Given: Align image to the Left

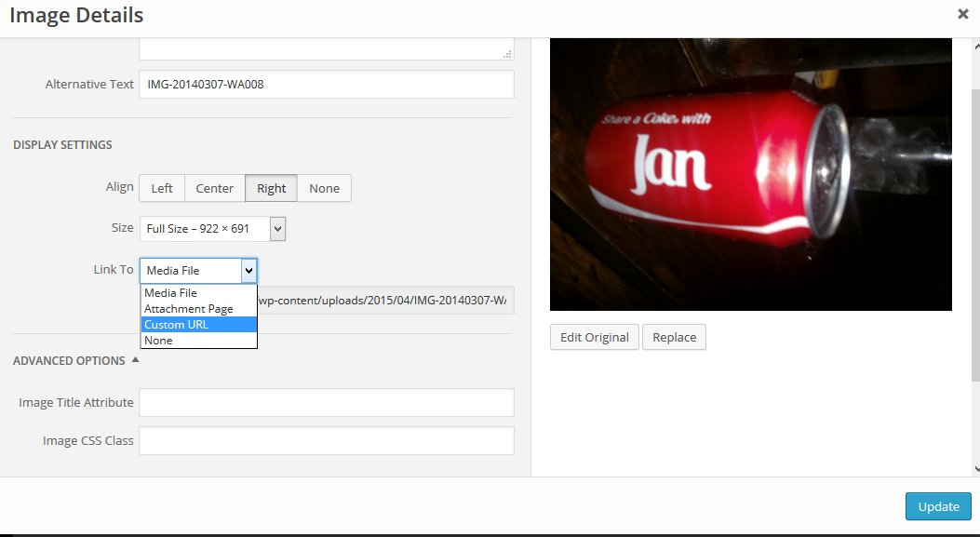Looking at the screenshot, I should click(x=162, y=188).
